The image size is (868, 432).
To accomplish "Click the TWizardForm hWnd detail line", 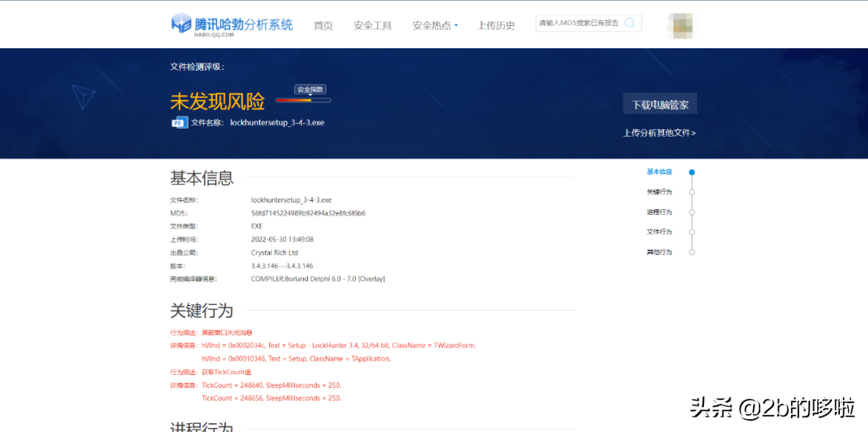I will (x=339, y=346).
